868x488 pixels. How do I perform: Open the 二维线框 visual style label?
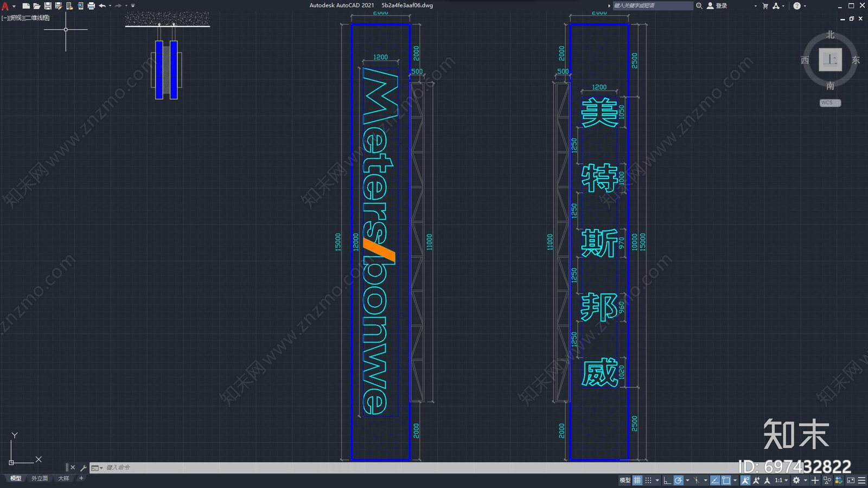[x=37, y=18]
